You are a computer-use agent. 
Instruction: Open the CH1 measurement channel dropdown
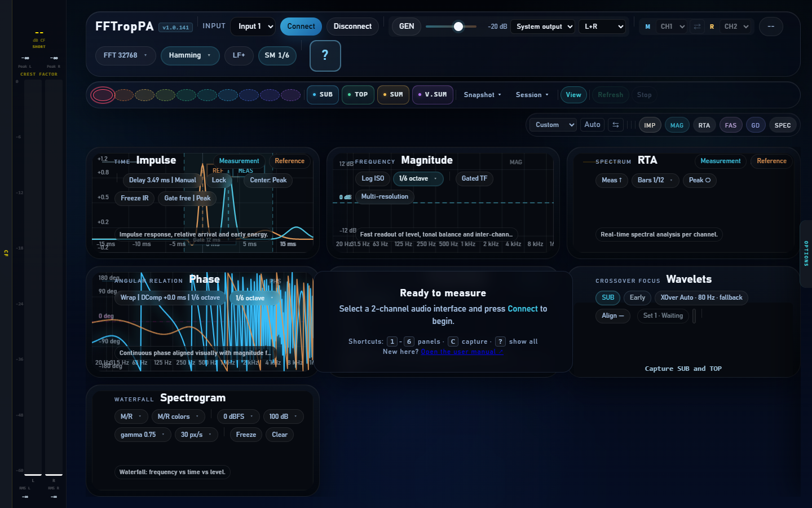[x=672, y=27]
